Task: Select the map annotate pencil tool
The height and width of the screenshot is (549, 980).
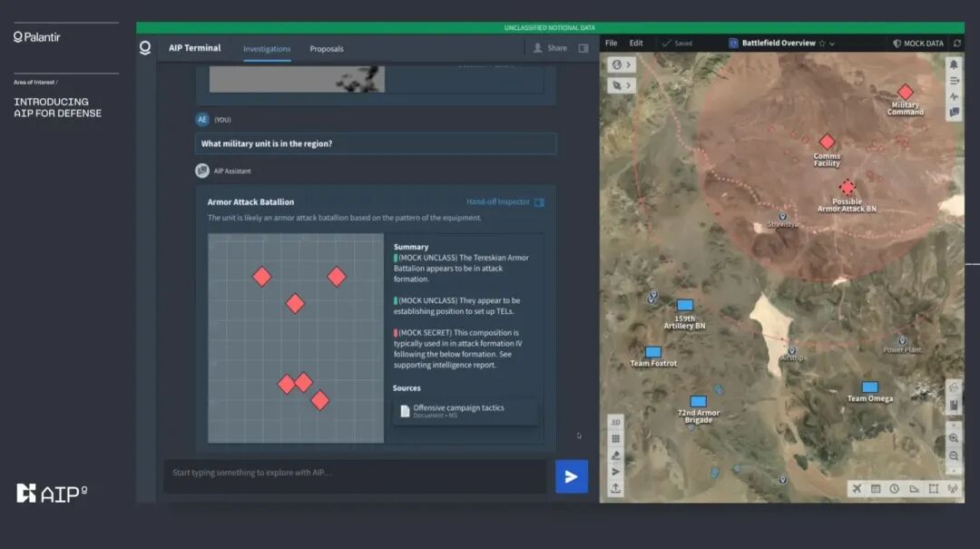Action: (x=615, y=456)
